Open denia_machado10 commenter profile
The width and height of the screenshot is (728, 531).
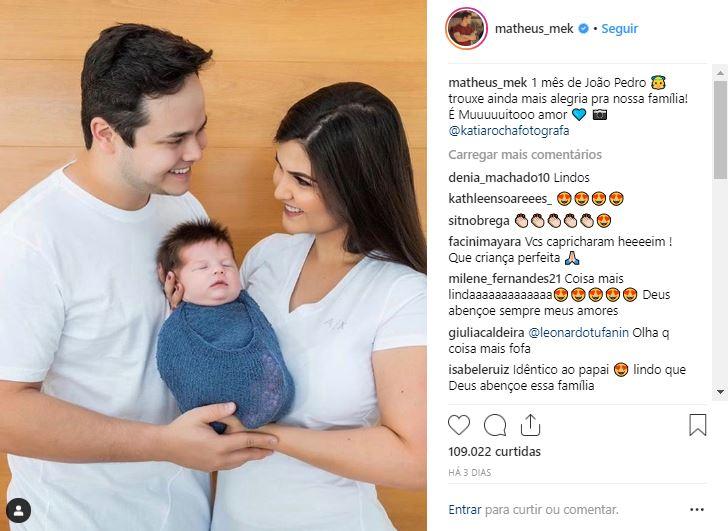click(499, 177)
